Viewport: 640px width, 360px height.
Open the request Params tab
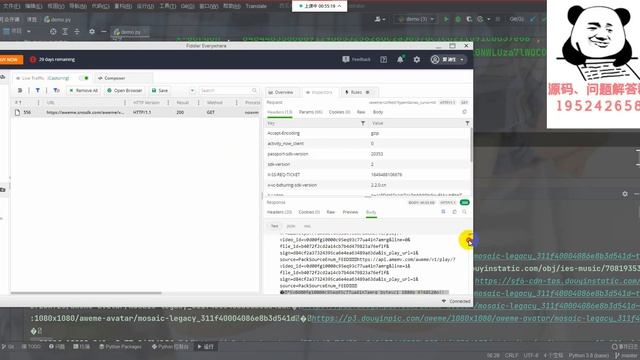[310, 112]
